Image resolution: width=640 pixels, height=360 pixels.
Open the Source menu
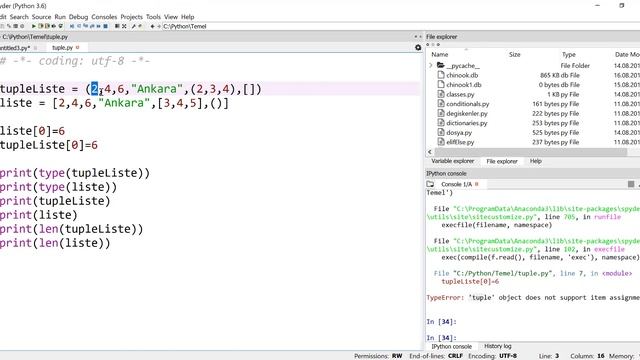tap(41, 17)
